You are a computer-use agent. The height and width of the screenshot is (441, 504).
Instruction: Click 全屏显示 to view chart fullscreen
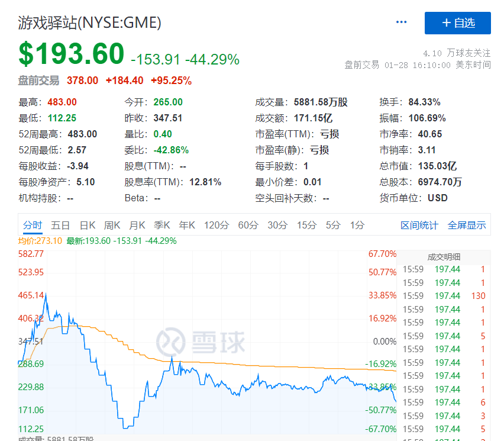tap(467, 226)
